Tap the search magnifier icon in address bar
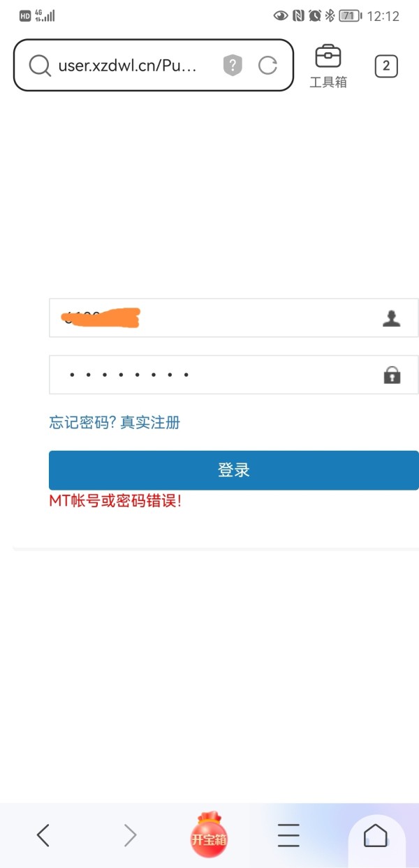419x868 pixels. point(40,66)
